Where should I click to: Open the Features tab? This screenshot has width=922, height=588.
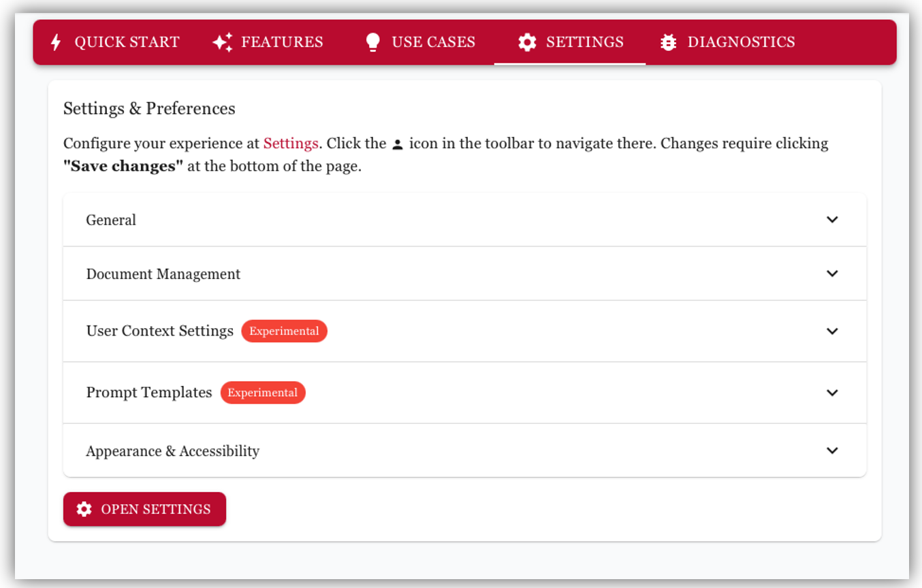(x=282, y=42)
